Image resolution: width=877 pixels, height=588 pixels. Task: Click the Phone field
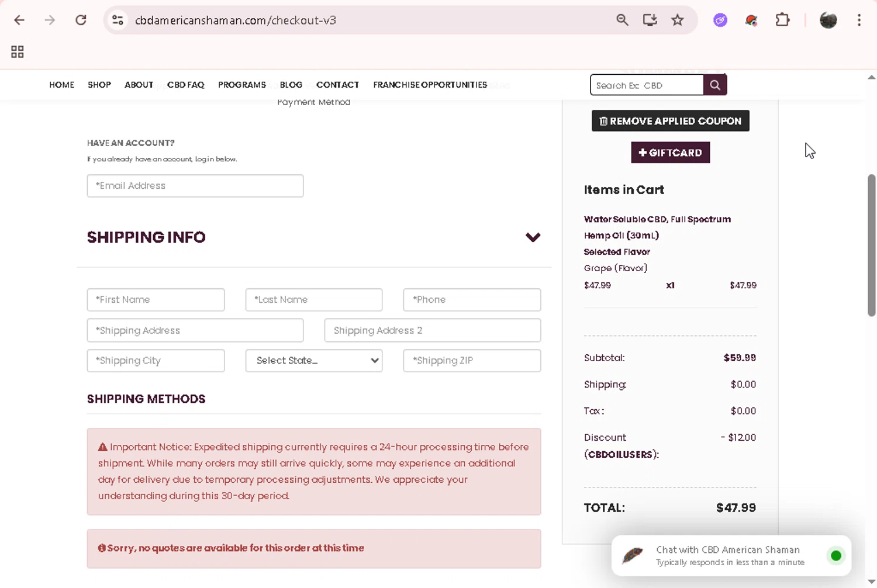tap(472, 300)
